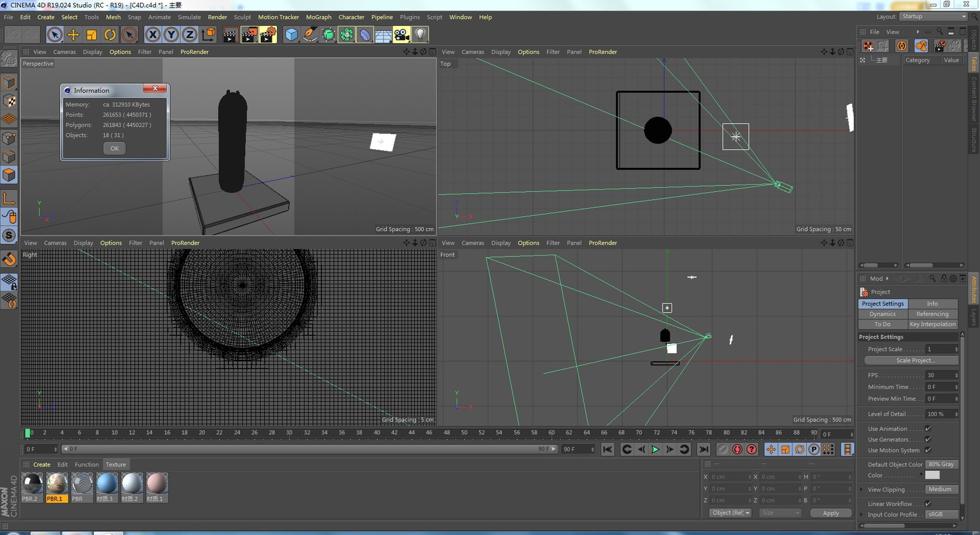
Task: Open Texture menu in material manager
Action: 116,465
